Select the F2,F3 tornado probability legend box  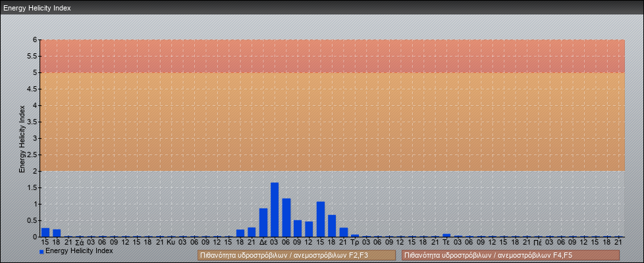point(297,255)
